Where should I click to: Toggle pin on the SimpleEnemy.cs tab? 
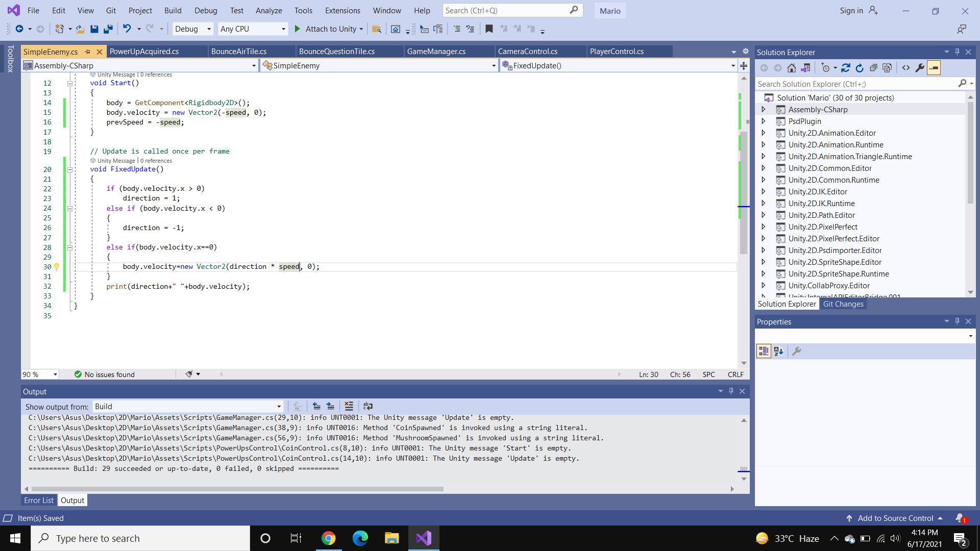(87, 52)
